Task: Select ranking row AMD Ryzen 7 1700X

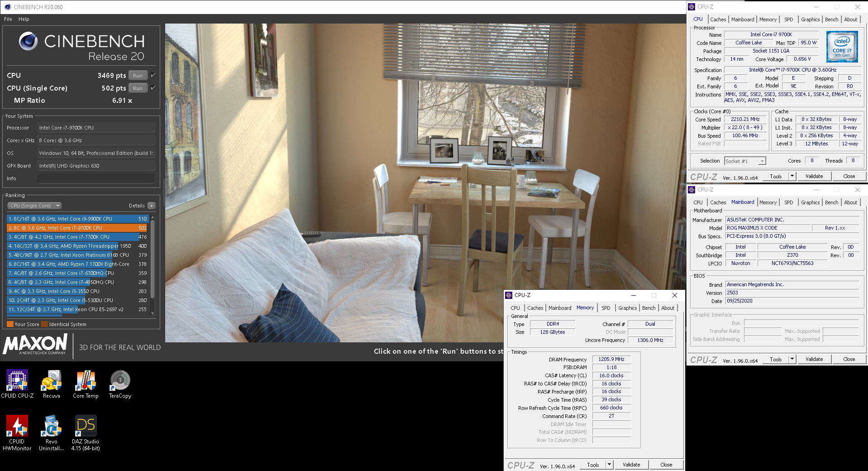Action: coord(77,264)
